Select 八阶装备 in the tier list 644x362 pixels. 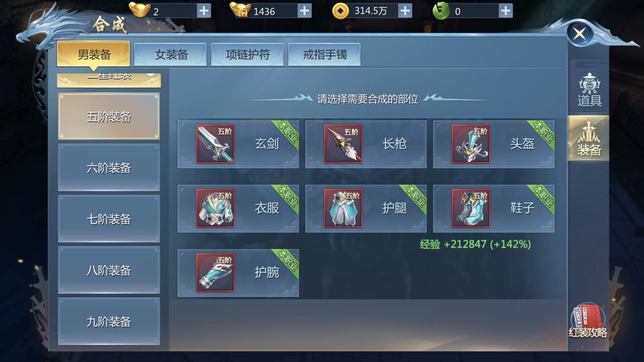pos(109,270)
